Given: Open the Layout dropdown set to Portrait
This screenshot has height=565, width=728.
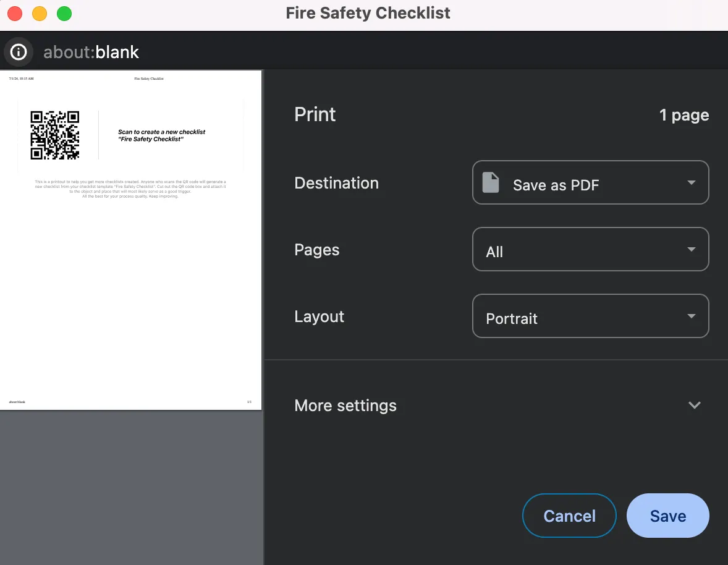Looking at the screenshot, I should point(590,316).
